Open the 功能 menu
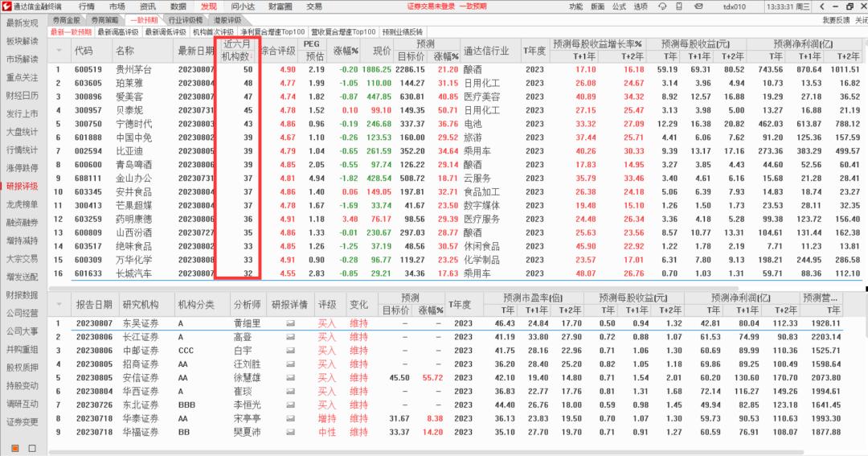868x456 pixels. (x=575, y=6)
